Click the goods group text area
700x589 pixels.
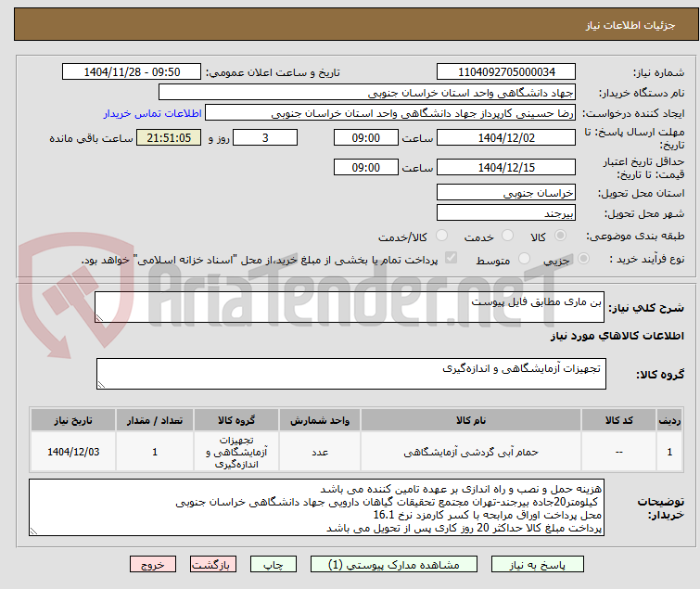350,374
